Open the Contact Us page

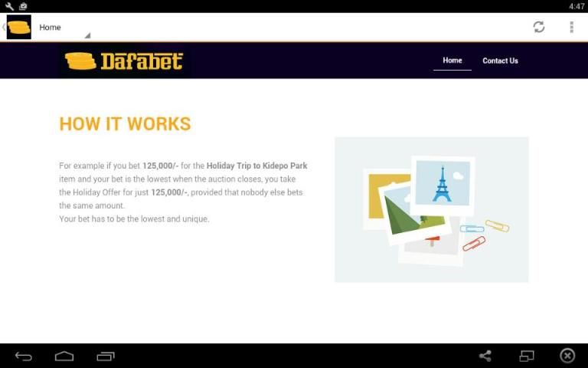(500, 61)
